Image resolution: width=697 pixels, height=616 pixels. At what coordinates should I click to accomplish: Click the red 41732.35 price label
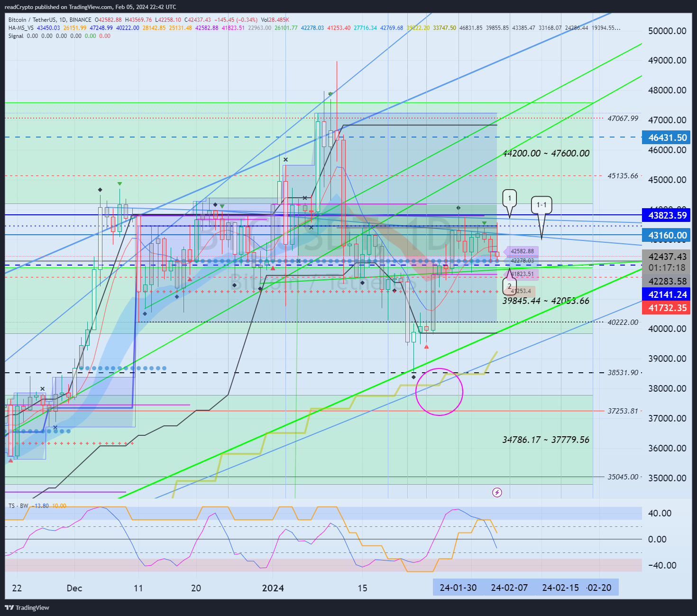pyautogui.click(x=666, y=308)
